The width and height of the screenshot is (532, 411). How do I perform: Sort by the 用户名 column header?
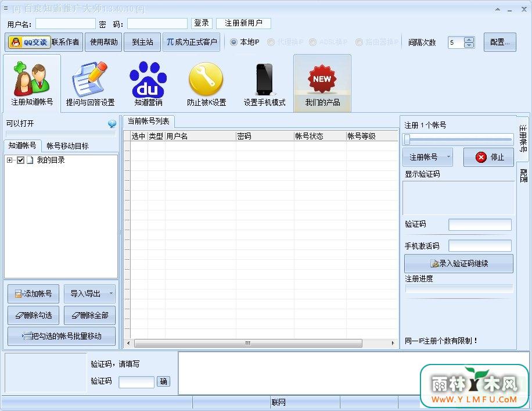200,136
